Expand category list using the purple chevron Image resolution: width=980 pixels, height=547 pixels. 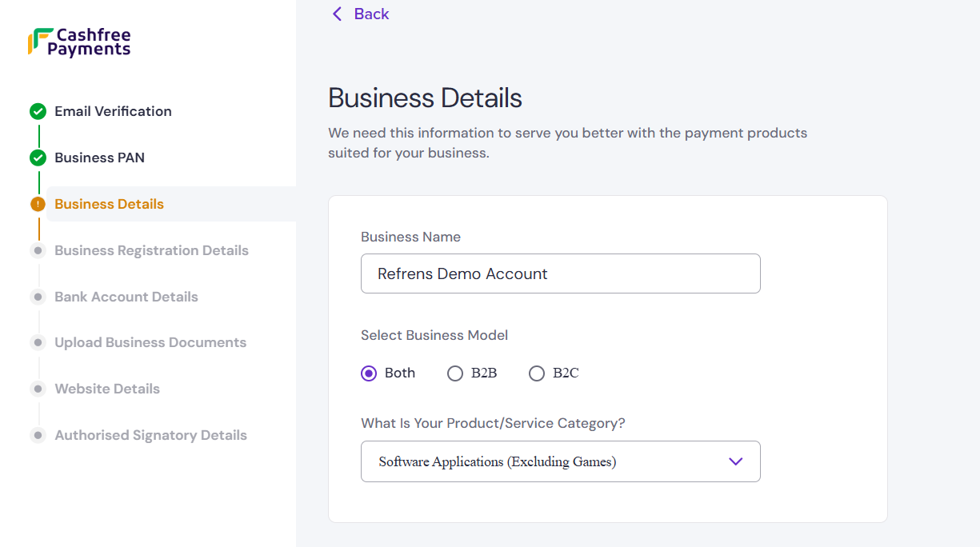pyautogui.click(x=736, y=461)
